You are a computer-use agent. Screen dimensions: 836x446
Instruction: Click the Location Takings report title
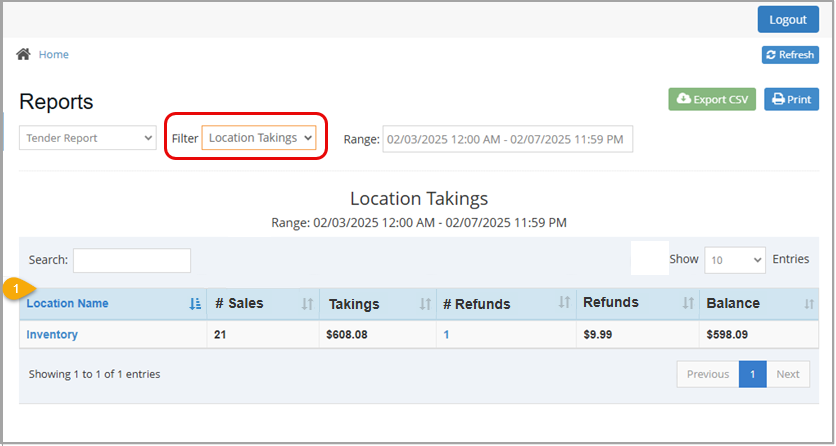[419, 199]
